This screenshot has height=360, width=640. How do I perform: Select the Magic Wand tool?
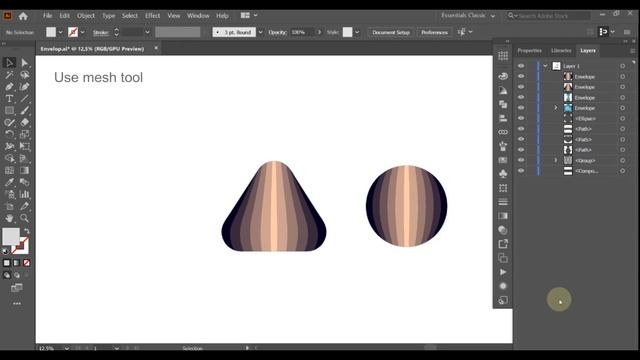9,75
